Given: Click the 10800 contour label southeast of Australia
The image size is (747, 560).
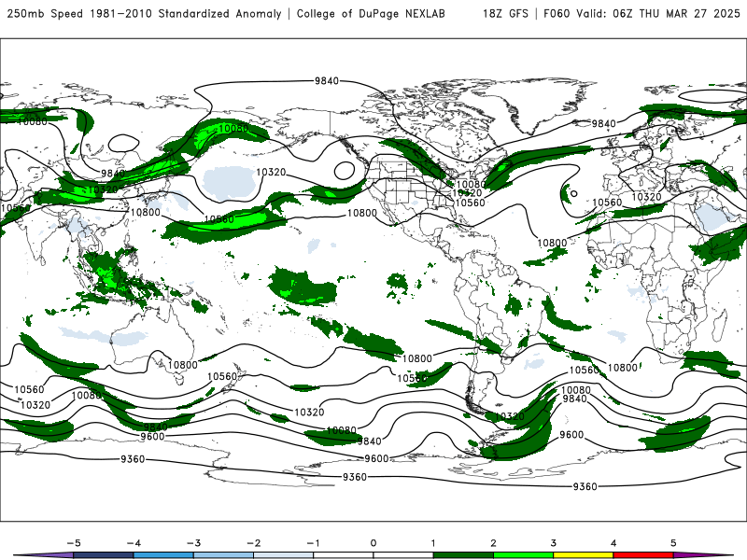Looking at the screenshot, I should (x=182, y=365).
